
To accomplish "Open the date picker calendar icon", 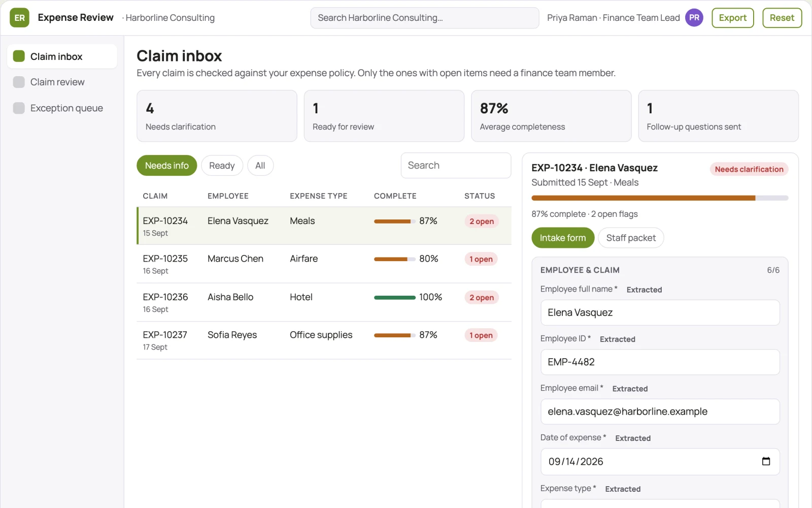I will pos(766,461).
